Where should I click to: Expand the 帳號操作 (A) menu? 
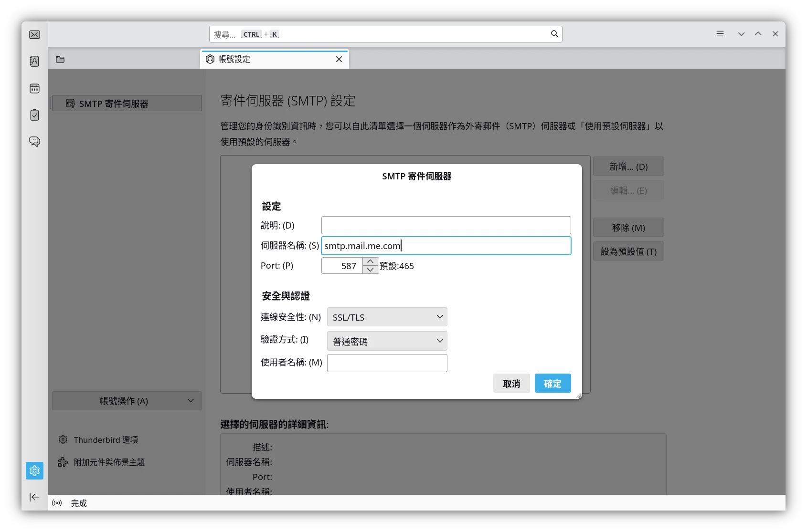pos(127,401)
